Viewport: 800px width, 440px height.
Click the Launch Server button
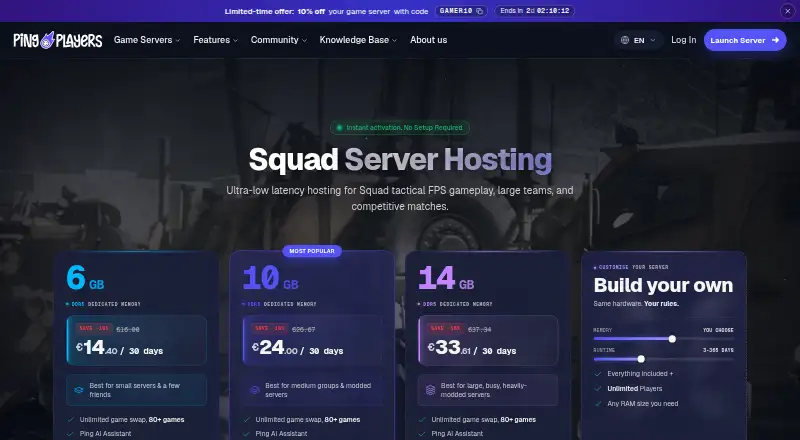point(745,40)
